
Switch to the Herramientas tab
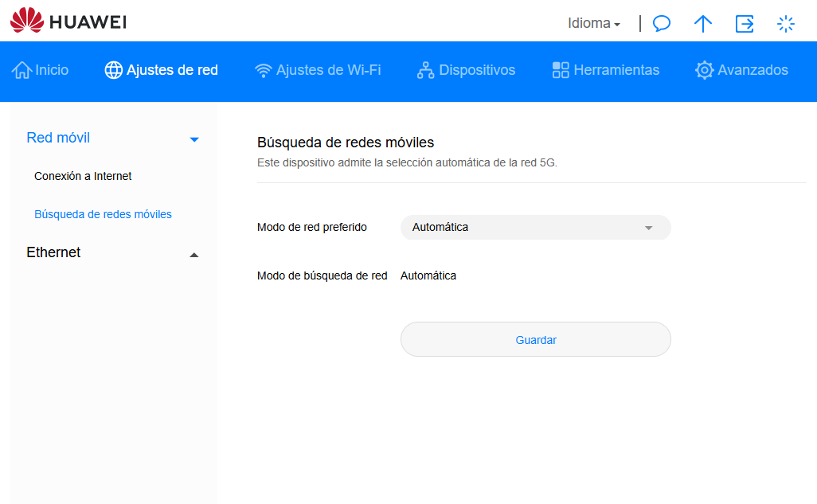tap(616, 70)
